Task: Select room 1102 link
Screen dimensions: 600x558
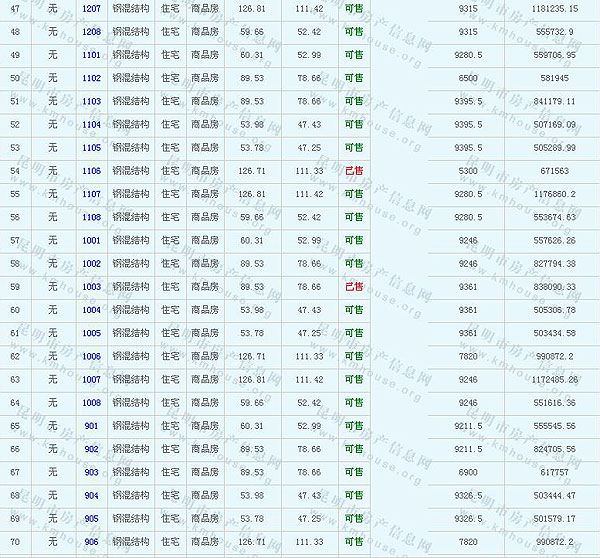Action: 91,78
